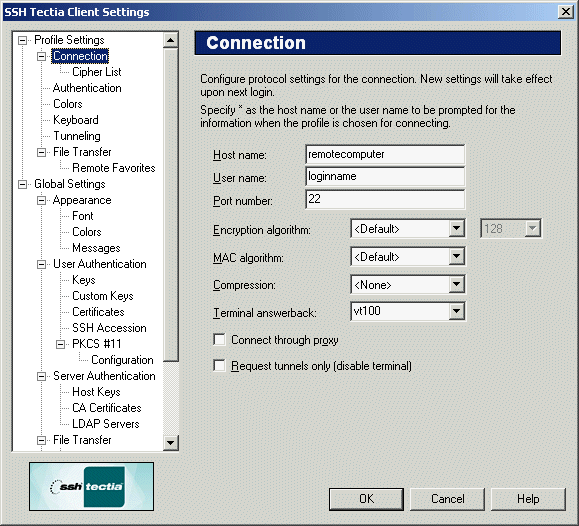Viewport: 579px width, 526px height.
Task: Click the User name input field
Action: point(385,176)
